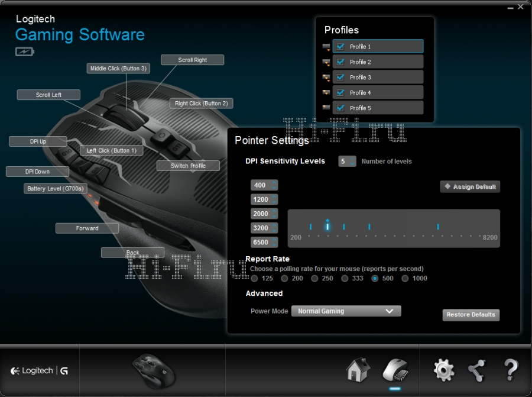The height and width of the screenshot is (397, 532).
Task: Open the Power Mode dropdown
Action: tap(346, 311)
